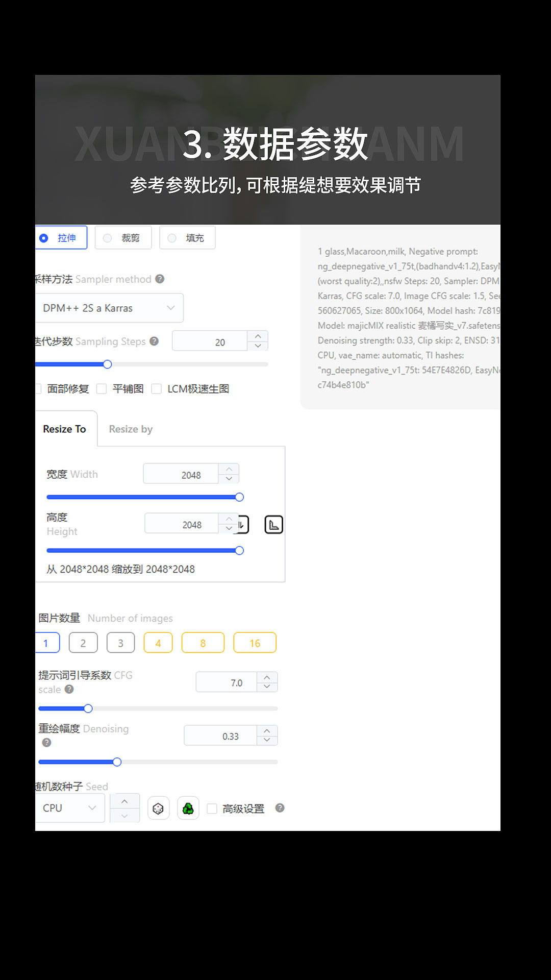Image resolution: width=551 pixels, height=980 pixels.
Task: Set number of images to 16
Action: point(255,643)
